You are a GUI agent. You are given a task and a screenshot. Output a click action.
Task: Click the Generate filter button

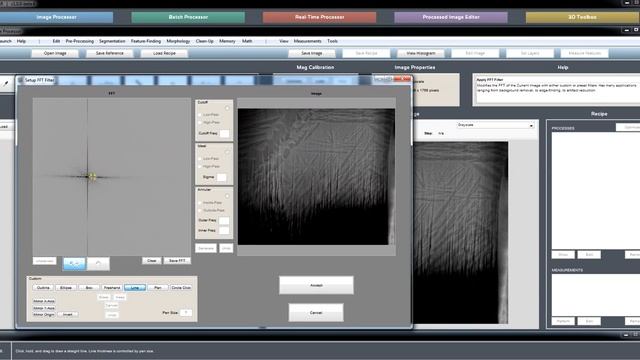click(x=206, y=248)
